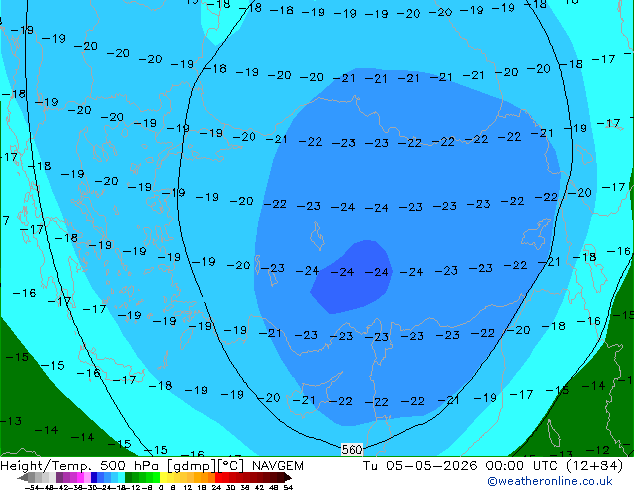
Task: Click the darkest blue cold-core area on the map
Action: [x=351, y=279]
